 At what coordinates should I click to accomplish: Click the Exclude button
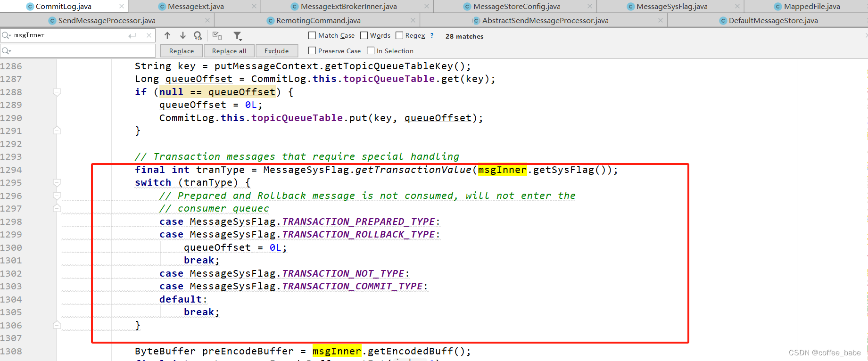pos(277,51)
